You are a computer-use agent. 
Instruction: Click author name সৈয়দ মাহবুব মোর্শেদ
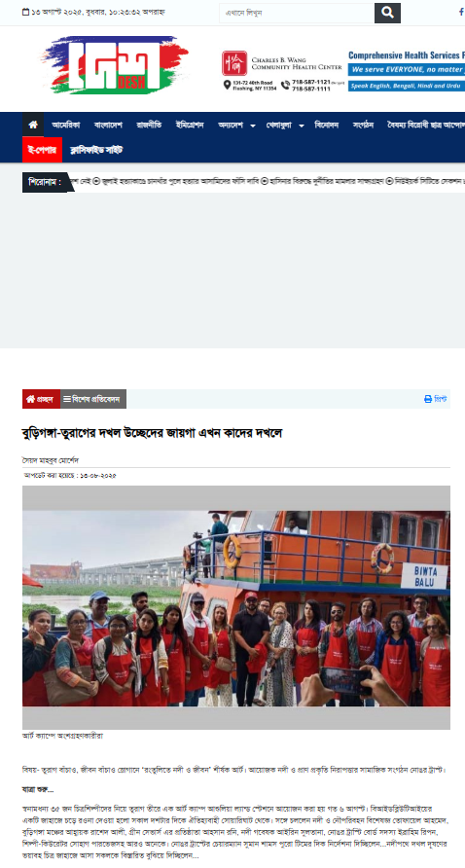(47, 460)
